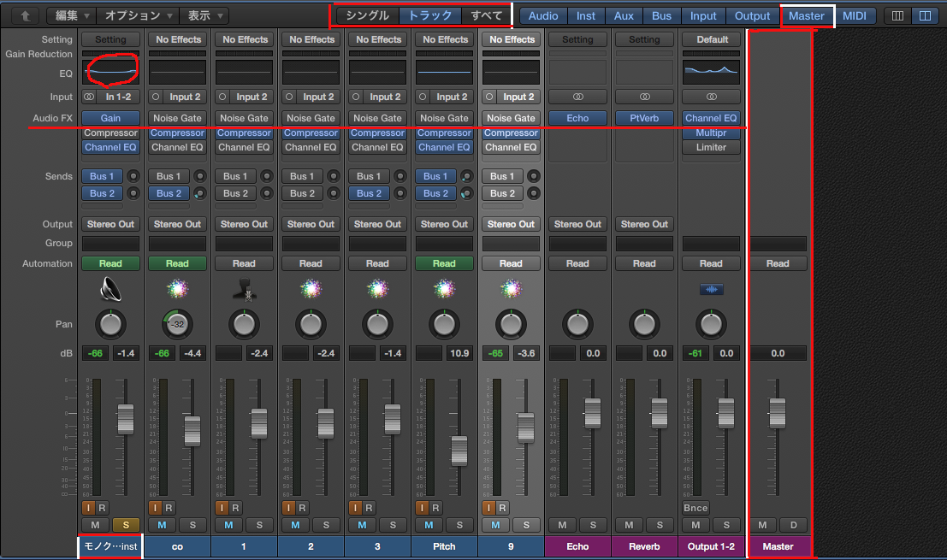
Task: Toggle input monitoring on channel 3
Action: tap(355, 508)
